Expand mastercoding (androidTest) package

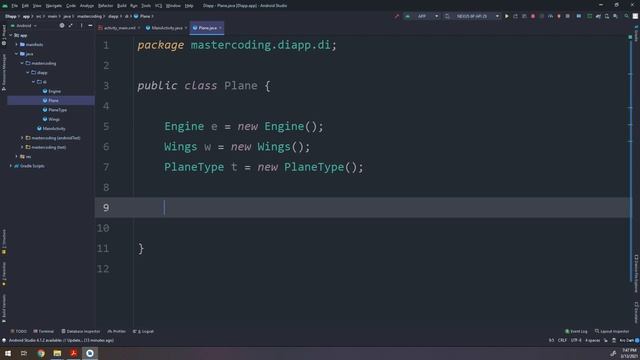22,138
